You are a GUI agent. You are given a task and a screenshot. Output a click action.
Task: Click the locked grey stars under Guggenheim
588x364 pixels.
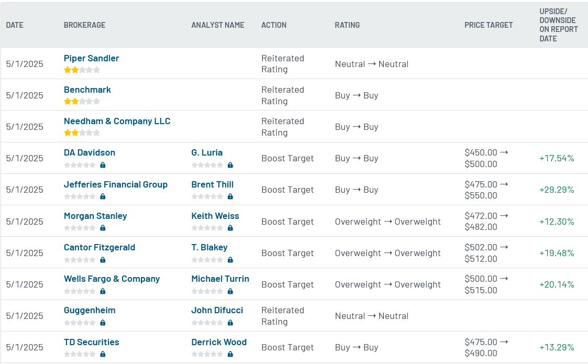[x=80, y=323]
